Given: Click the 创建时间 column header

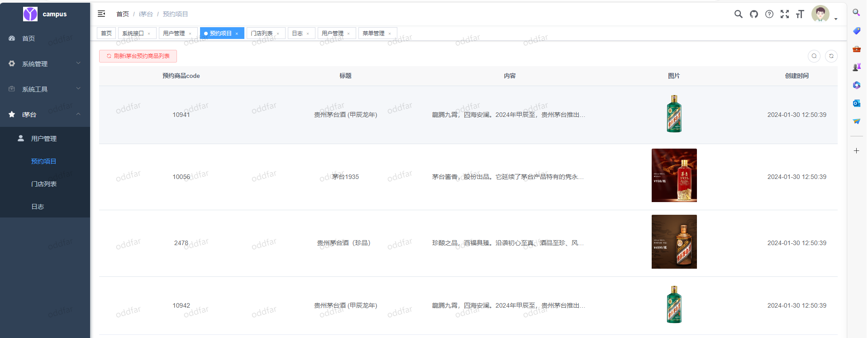Looking at the screenshot, I should pos(797,76).
